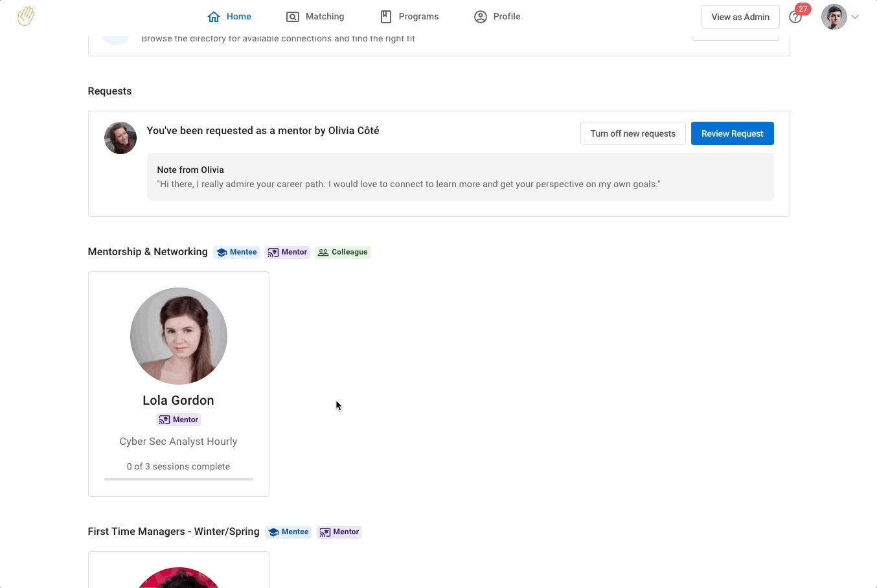Toggle the Mentee badge under First Time Managers
Image resolution: width=877 pixels, height=588 pixels.
pos(288,532)
